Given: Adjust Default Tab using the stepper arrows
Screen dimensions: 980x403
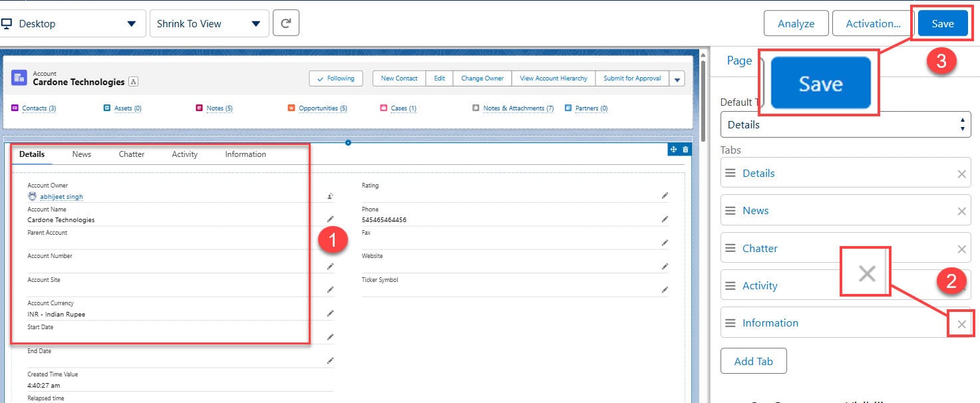Looking at the screenshot, I should click(x=962, y=124).
